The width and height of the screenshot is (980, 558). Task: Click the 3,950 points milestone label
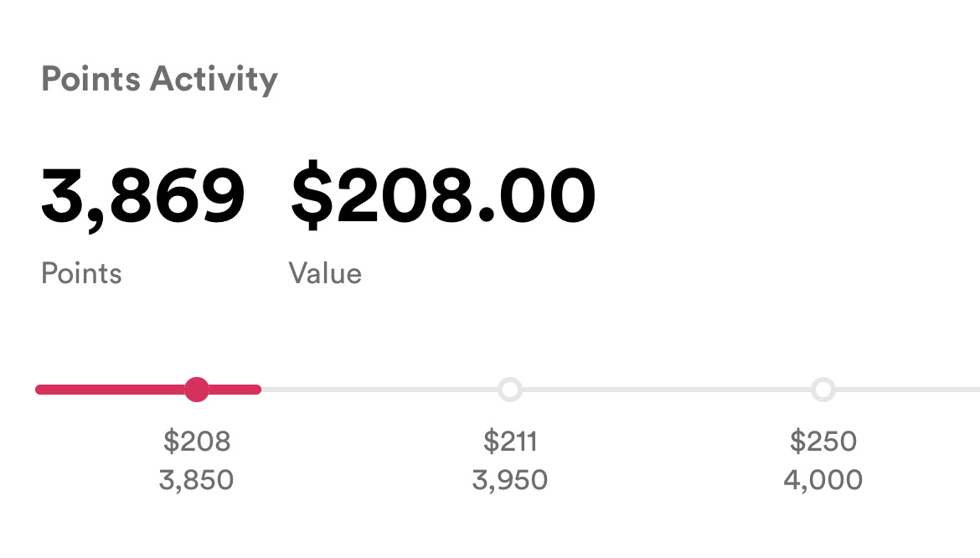pyautogui.click(x=509, y=481)
